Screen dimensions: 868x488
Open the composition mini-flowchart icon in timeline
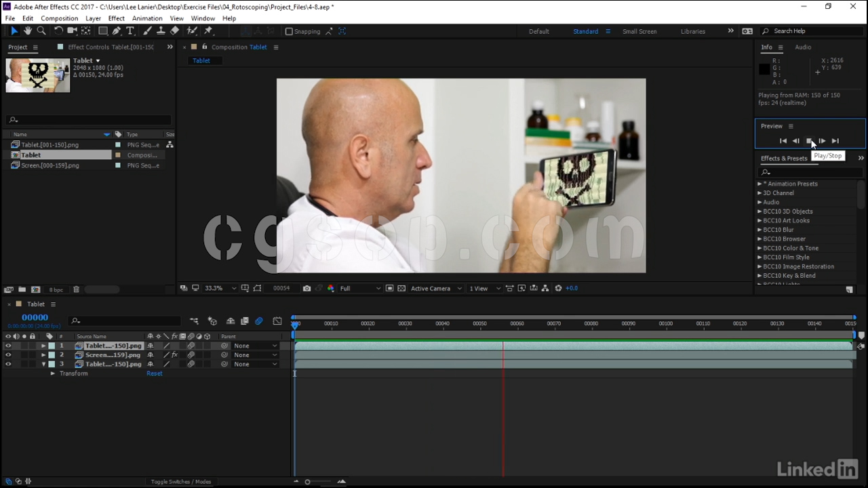[195, 321]
